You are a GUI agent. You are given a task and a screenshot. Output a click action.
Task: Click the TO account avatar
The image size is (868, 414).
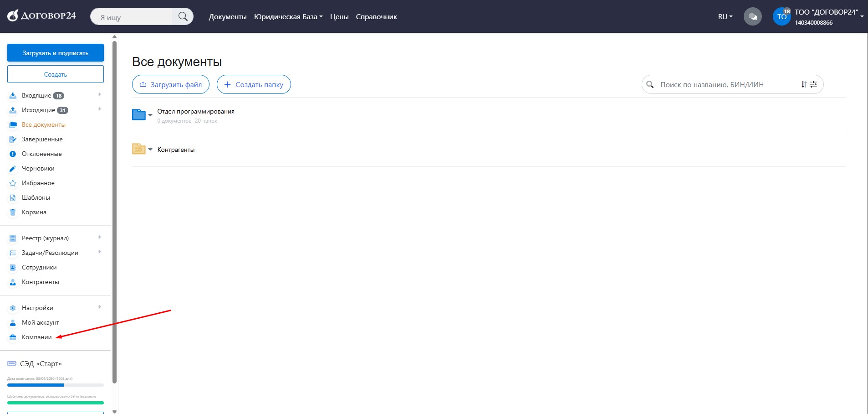pyautogui.click(x=781, y=17)
